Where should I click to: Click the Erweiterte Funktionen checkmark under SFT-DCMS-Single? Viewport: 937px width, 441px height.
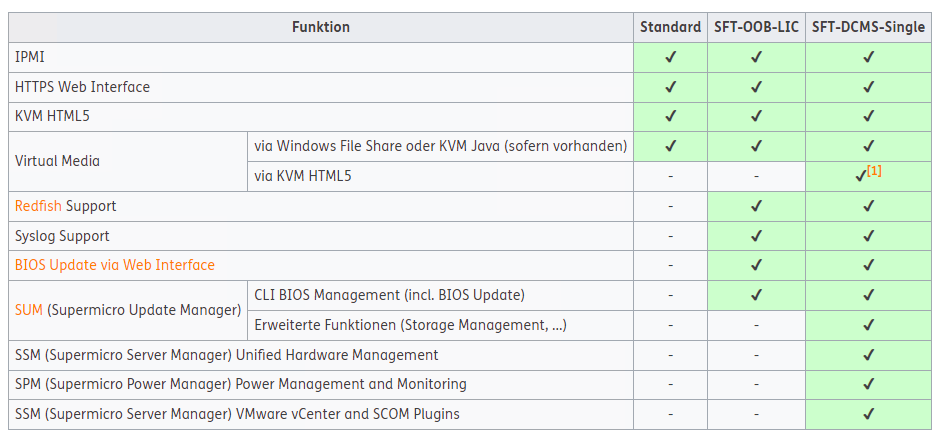click(x=868, y=325)
